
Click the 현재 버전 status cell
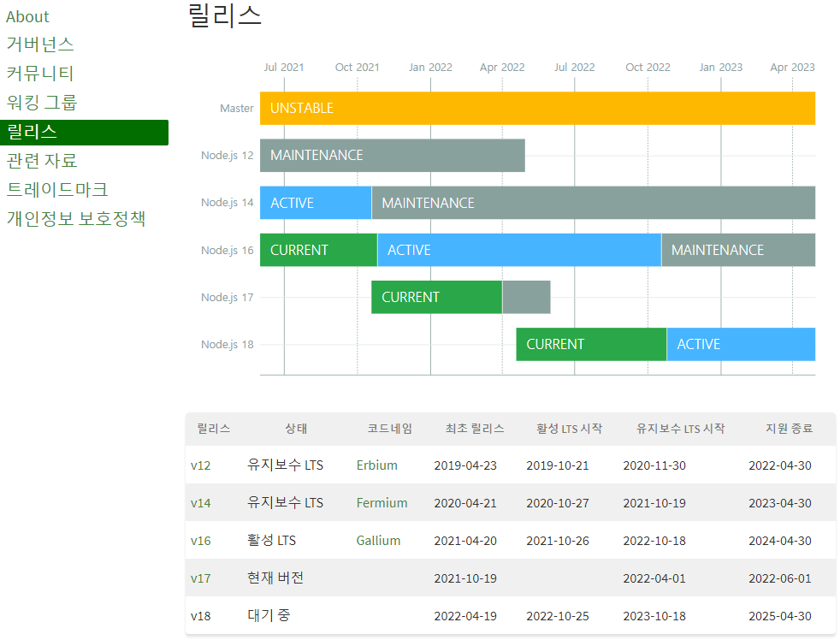275,578
